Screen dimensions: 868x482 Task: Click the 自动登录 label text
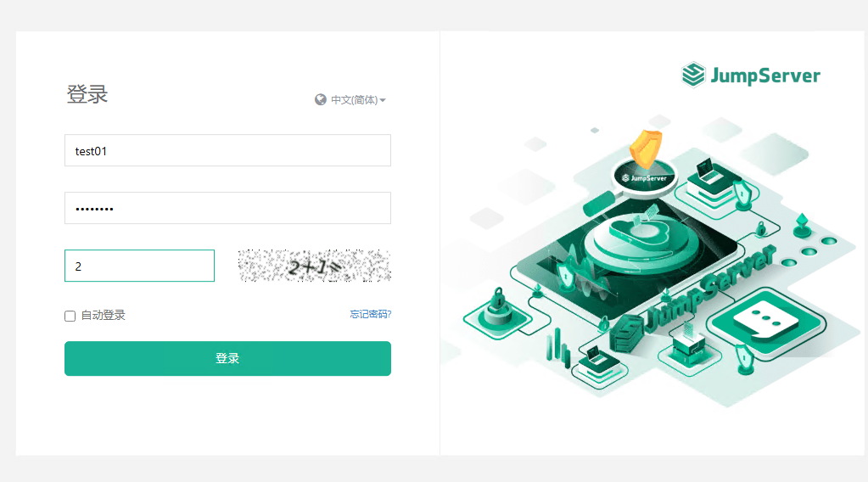103,316
